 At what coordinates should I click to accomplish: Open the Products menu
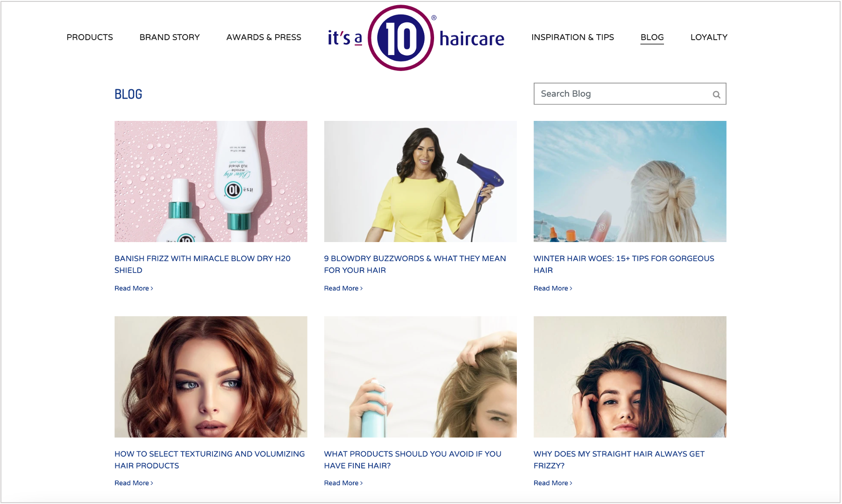pos(90,37)
